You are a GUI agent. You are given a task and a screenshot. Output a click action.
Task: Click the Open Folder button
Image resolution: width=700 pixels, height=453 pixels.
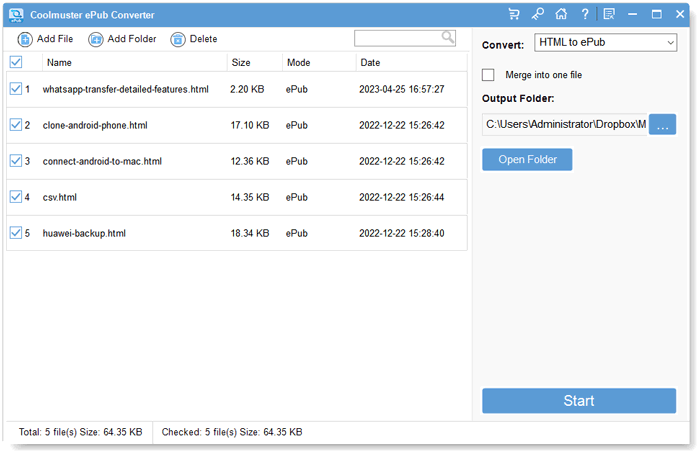coord(527,160)
